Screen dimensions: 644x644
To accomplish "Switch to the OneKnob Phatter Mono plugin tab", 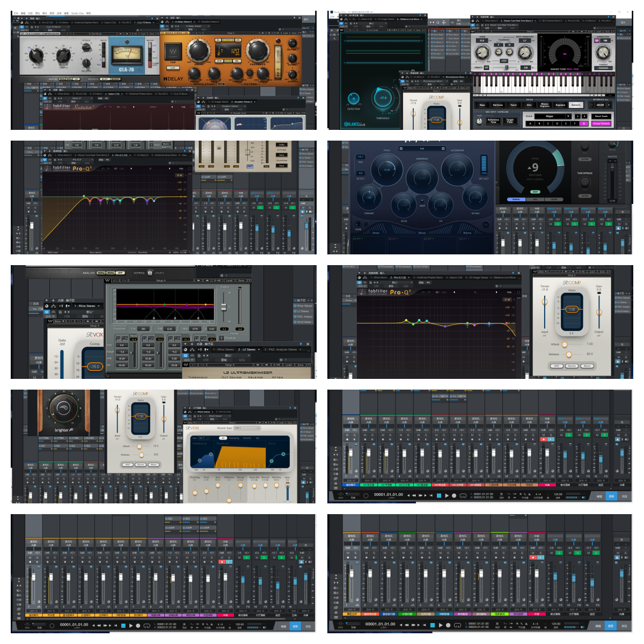I will click(x=428, y=277).
